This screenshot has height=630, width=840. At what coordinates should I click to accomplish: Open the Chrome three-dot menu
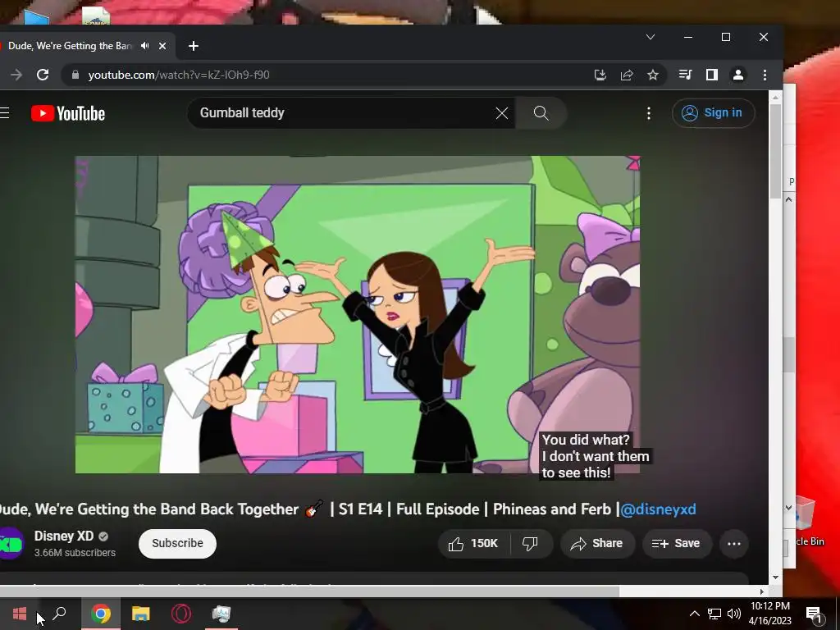tap(765, 75)
